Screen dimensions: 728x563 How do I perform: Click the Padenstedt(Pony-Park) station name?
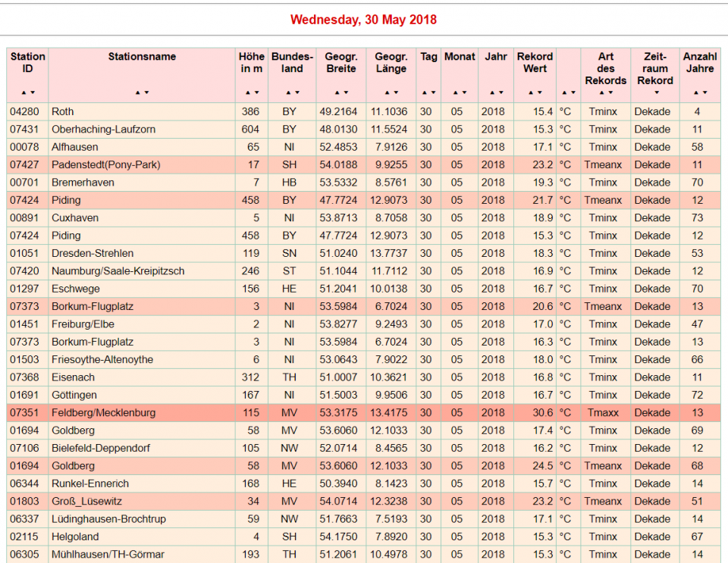[105, 165]
